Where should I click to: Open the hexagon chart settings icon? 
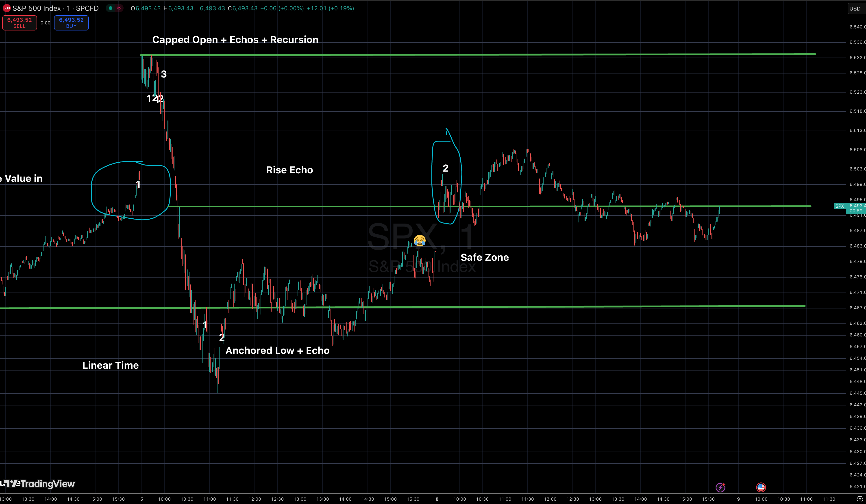tap(859, 499)
